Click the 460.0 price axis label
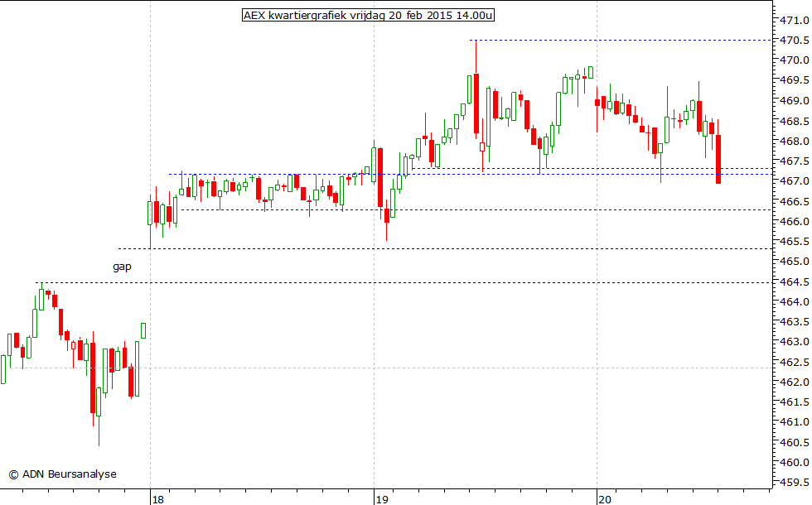 pyautogui.click(x=795, y=463)
